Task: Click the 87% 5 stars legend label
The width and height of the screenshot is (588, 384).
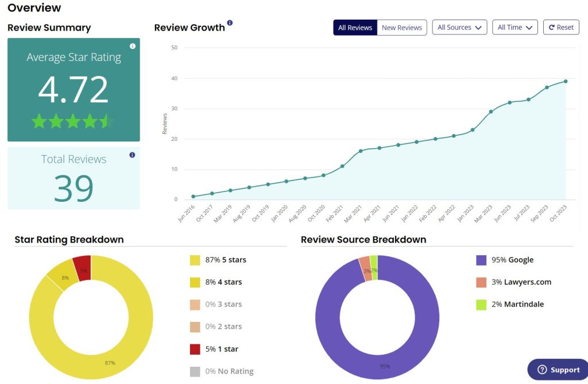Action: pyautogui.click(x=226, y=260)
